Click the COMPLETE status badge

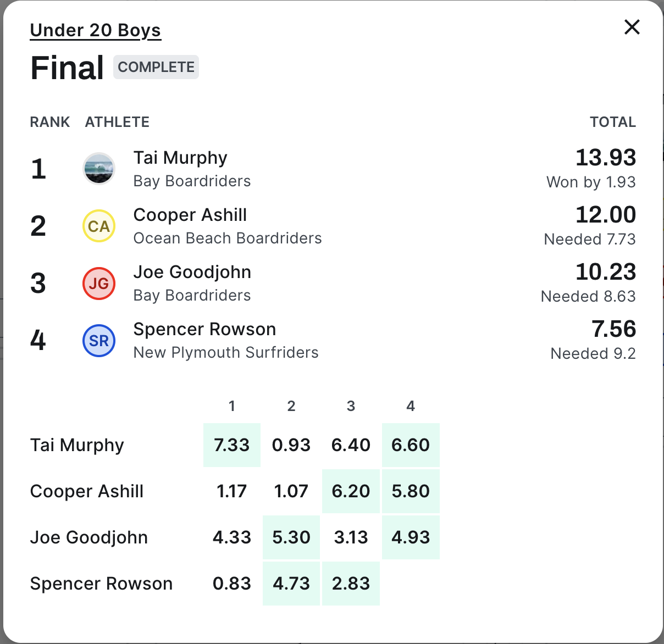[156, 67]
